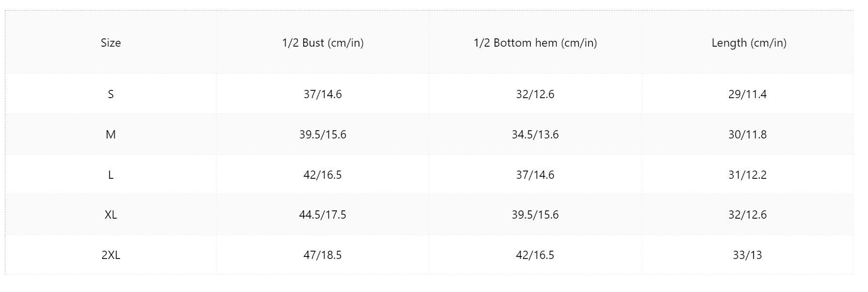This screenshot has height=292, width=868.
Task: Click bust value 44.5/17.5
Action: [323, 215]
